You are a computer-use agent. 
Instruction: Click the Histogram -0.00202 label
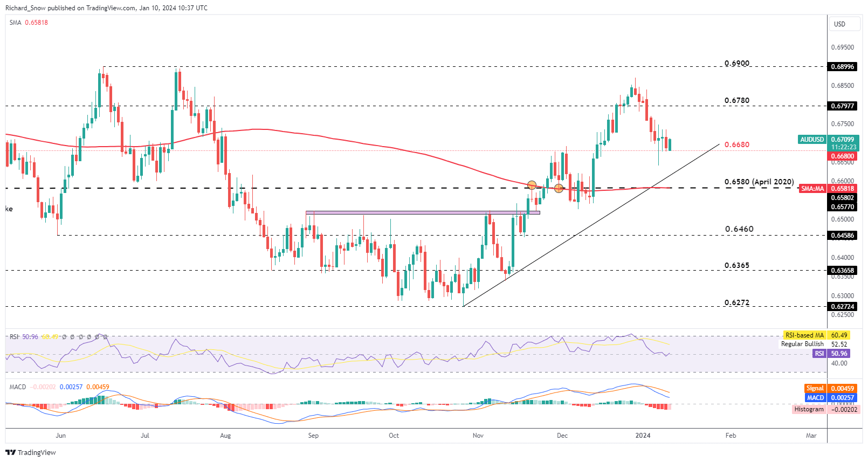(x=826, y=410)
